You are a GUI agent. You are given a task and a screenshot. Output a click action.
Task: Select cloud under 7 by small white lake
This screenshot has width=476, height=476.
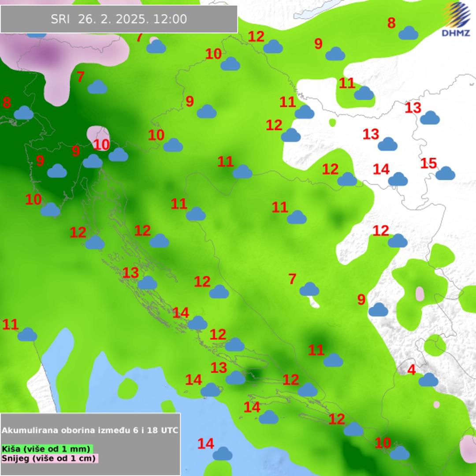point(309,289)
